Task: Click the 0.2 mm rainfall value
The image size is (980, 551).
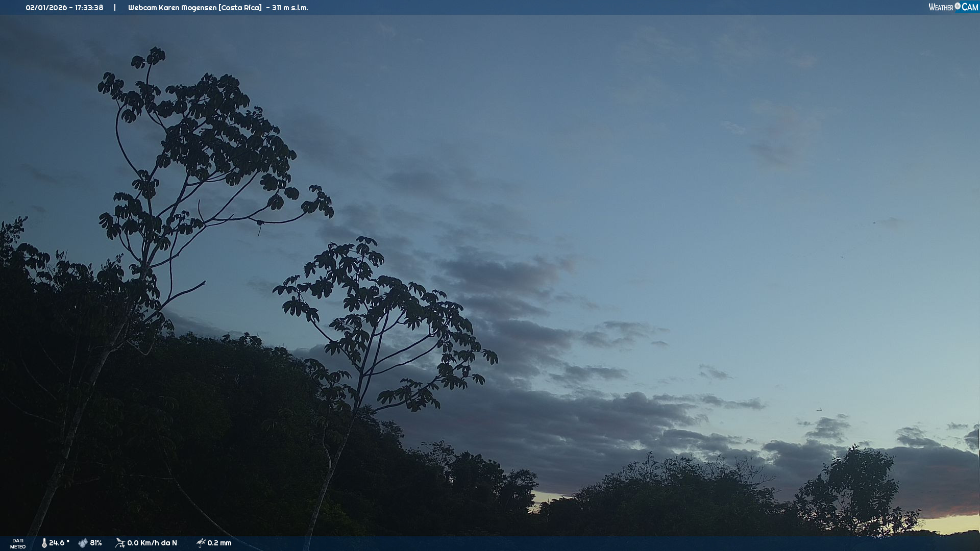Action: [219, 543]
